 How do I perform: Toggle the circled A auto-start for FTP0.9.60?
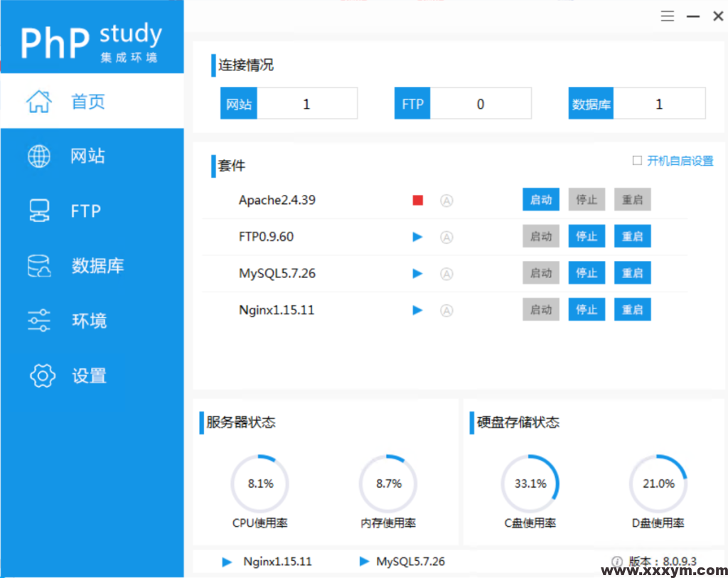[x=446, y=237]
